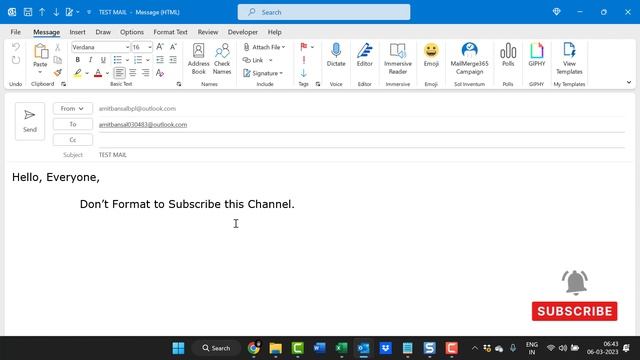The height and width of the screenshot is (360, 640).
Task: Open the Address Book
Action: 198,59
